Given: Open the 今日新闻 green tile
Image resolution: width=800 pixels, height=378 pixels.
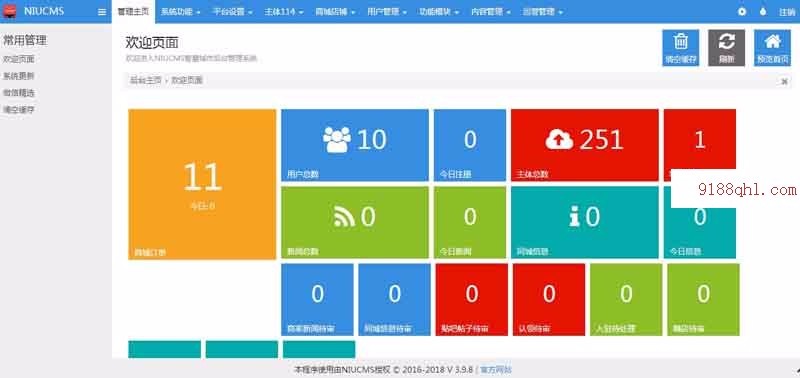Looking at the screenshot, I should 470,222.
